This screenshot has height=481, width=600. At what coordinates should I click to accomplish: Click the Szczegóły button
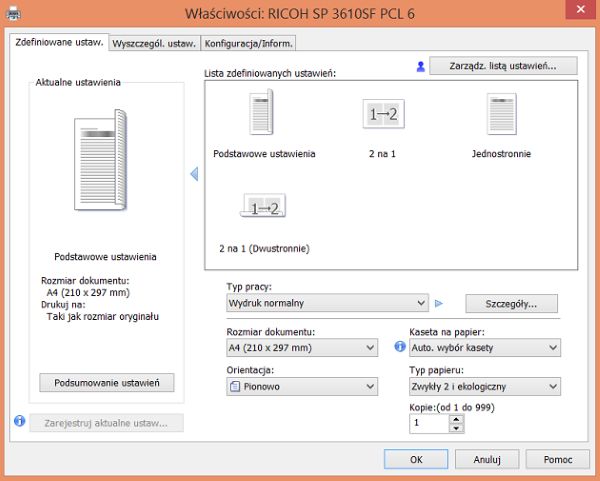511,304
